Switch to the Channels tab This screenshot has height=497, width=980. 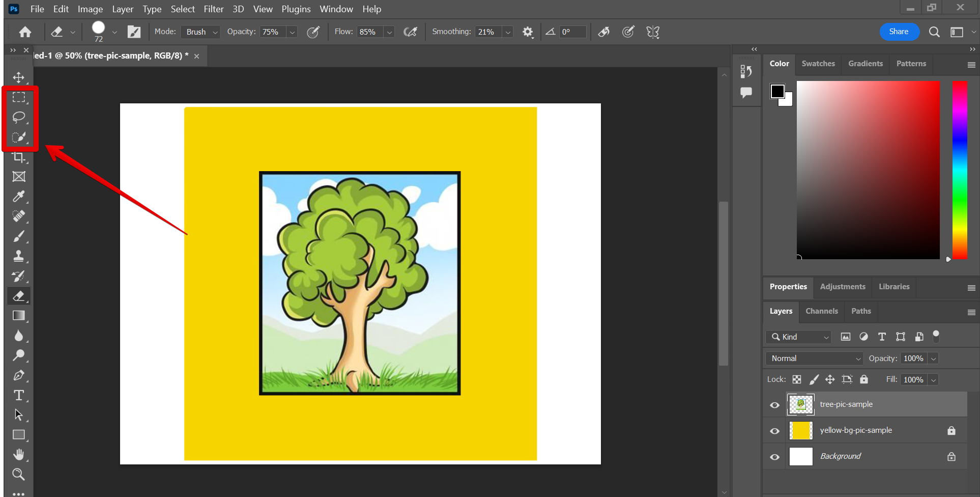tap(821, 311)
